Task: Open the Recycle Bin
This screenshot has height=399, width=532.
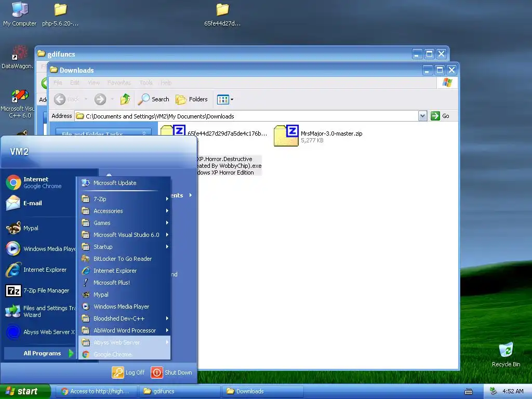Action: pos(506,354)
